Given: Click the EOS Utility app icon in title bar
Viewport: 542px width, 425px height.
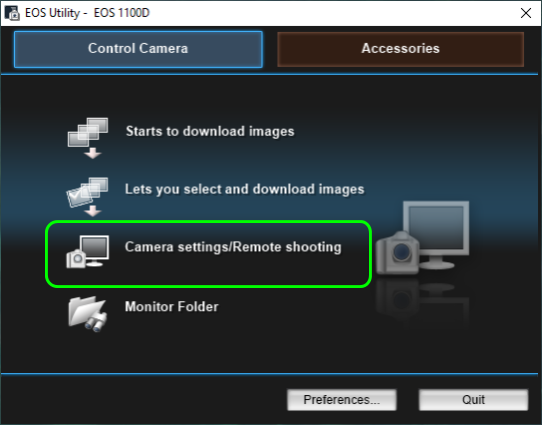Looking at the screenshot, I should click(x=12, y=13).
